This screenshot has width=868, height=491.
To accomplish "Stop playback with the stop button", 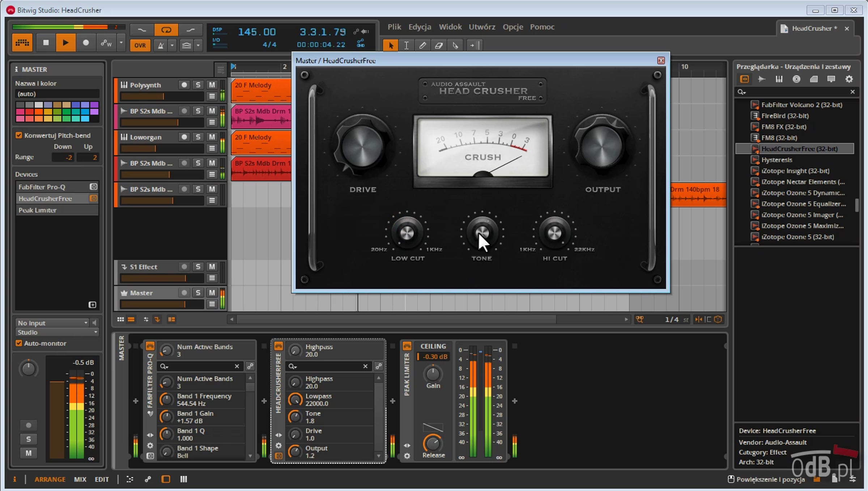I will 46,43.
